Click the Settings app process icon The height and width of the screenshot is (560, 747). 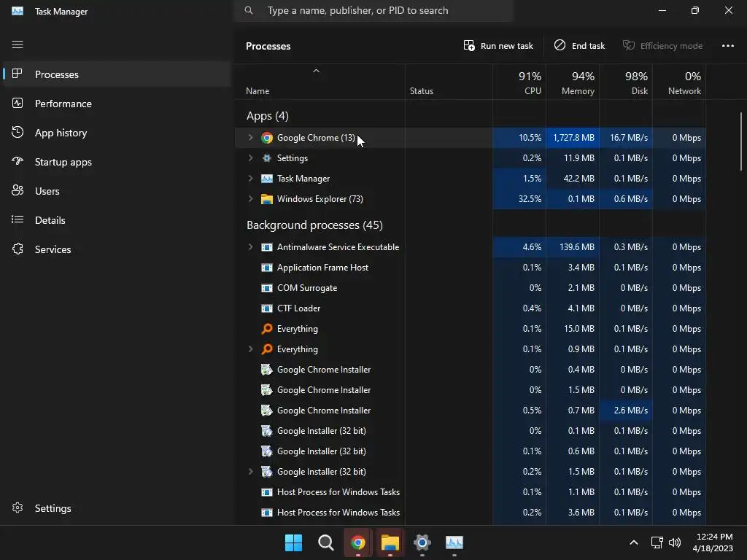pyautogui.click(x=267, y=158)
